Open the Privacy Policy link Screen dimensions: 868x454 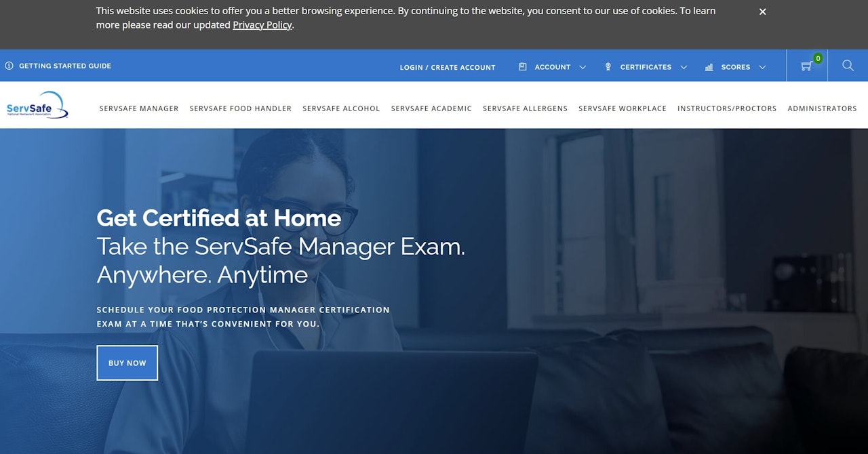pos(262,25)
